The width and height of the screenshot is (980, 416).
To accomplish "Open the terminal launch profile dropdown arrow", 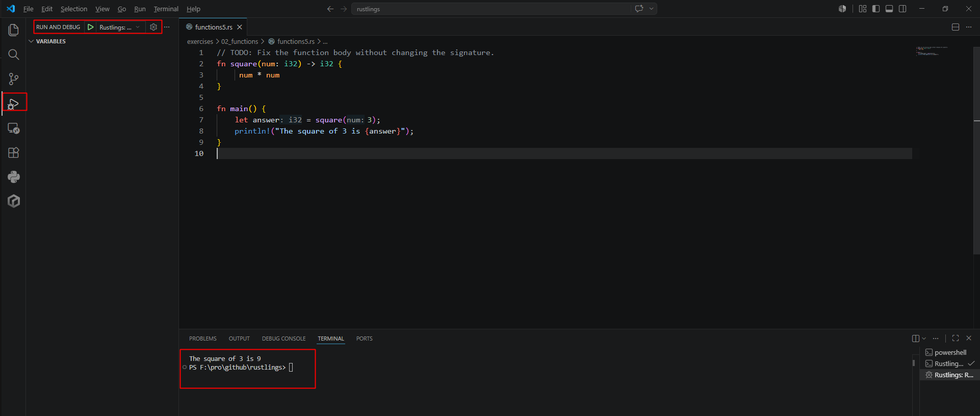I will [x=924, y=339].
